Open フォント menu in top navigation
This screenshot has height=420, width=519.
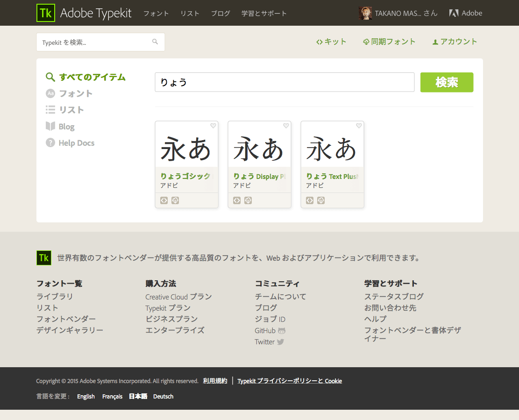[x=156, y=13]
